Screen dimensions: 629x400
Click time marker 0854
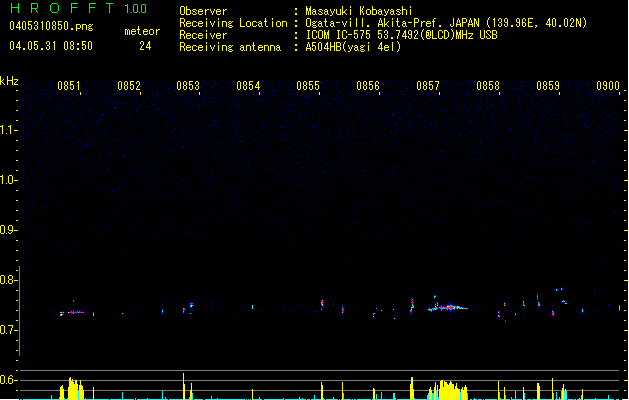pyautogui.click(x=248, y=86)
